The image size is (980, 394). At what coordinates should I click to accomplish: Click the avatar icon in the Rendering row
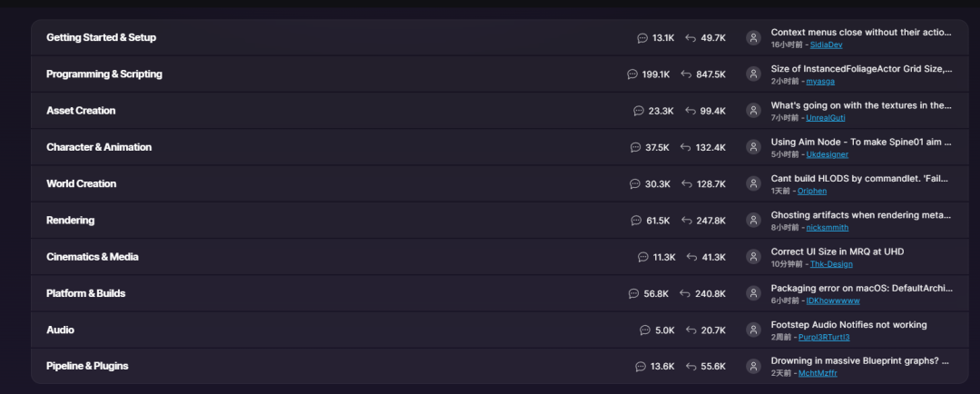tap(753, 220)
